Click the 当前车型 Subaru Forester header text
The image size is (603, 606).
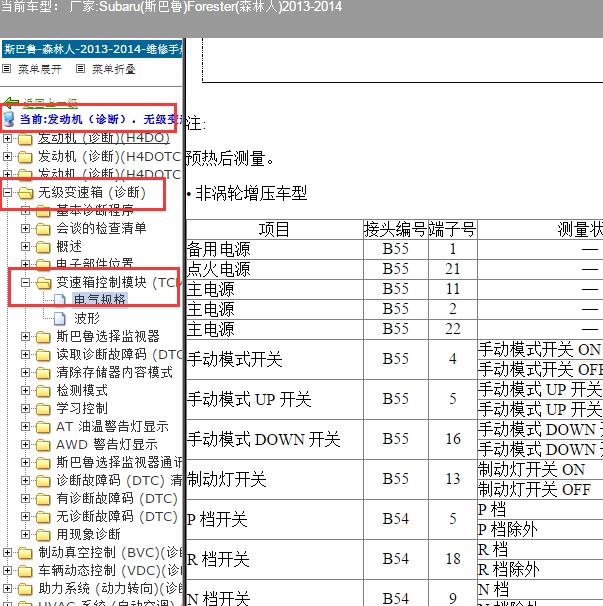click(171, 7)
